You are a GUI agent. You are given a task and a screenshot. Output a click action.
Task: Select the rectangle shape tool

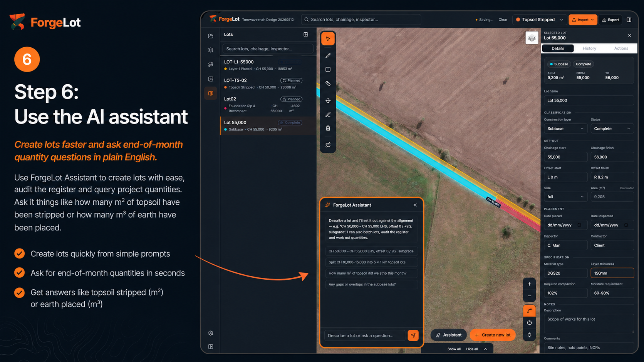point(328,70)
